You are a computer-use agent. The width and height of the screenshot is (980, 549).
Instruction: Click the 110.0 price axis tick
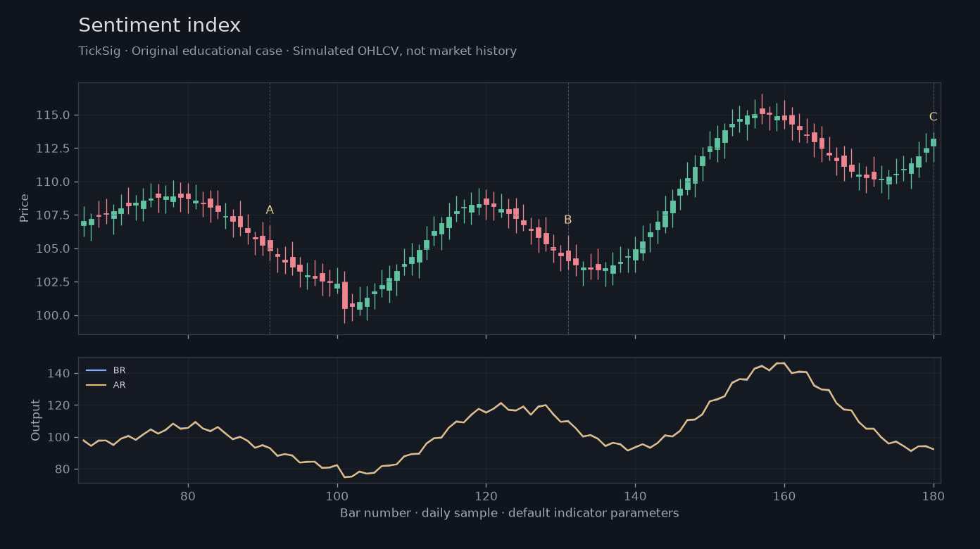click(x=53, y=182)
